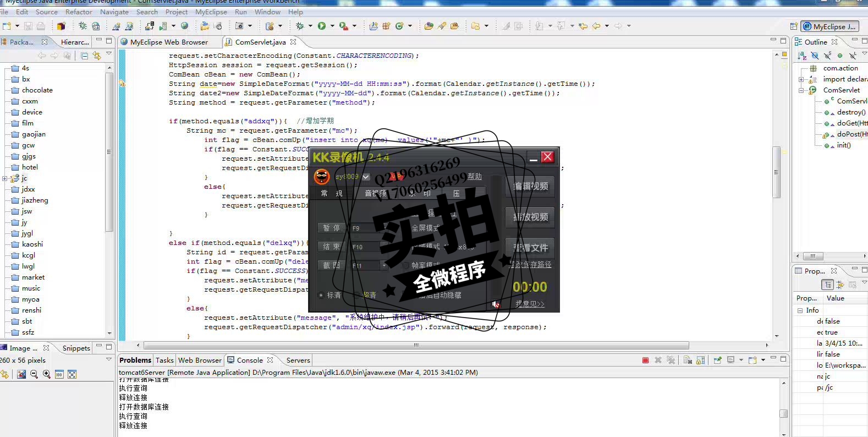Viewport: 868px width, 437px height.
Task: Click the Run External Tools icon
Action: pos(344,26)
